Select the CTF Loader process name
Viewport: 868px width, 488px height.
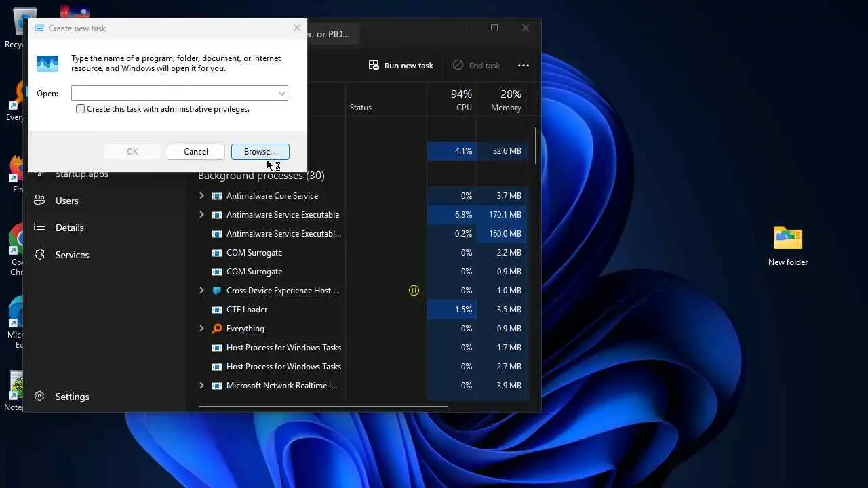(x=247, y=310)
